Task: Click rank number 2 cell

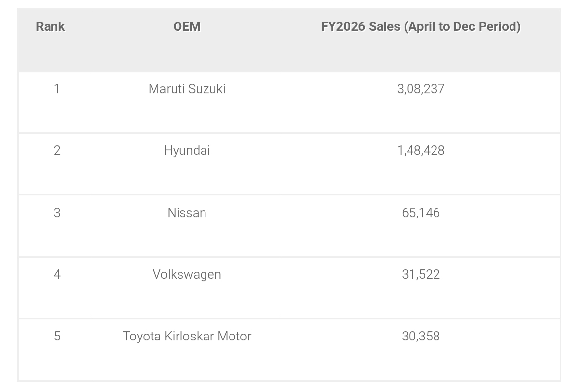Action: pos(57,150)
